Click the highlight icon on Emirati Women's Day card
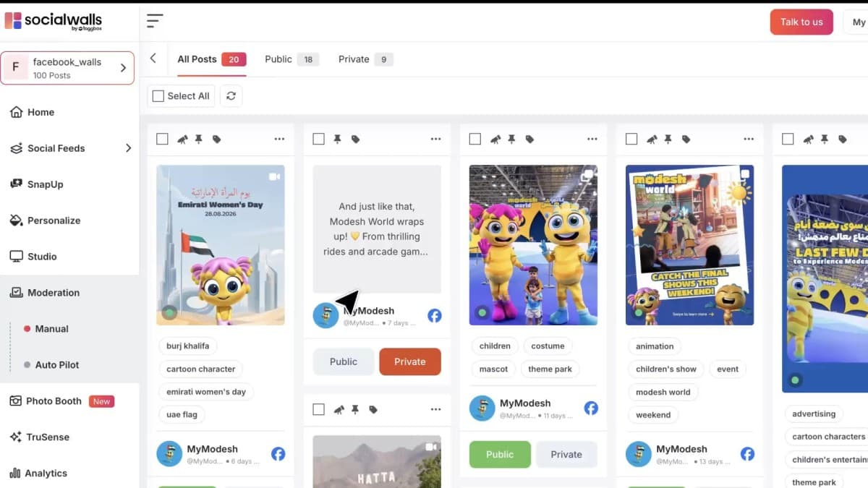Image resolution: width=868 pixels, height=488 pixels. tap(183, 139)
